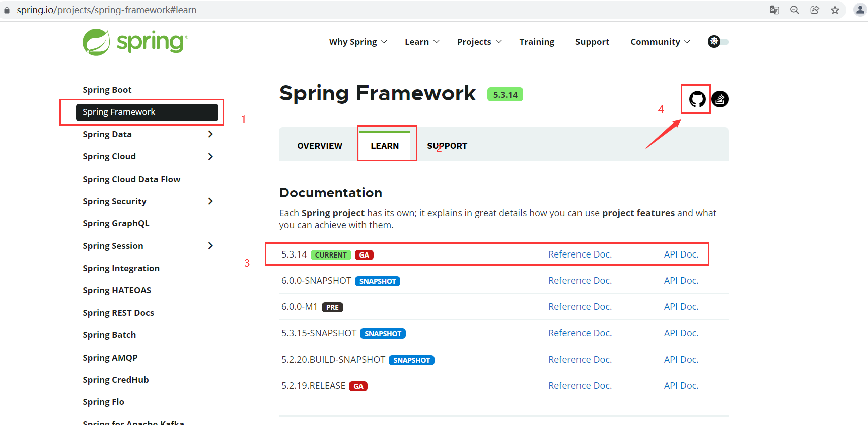Open Reference Doc. for 5.2.20.BUILD-SNAPSHOT
Screen dimensions: 868x425
coord(580,360)
